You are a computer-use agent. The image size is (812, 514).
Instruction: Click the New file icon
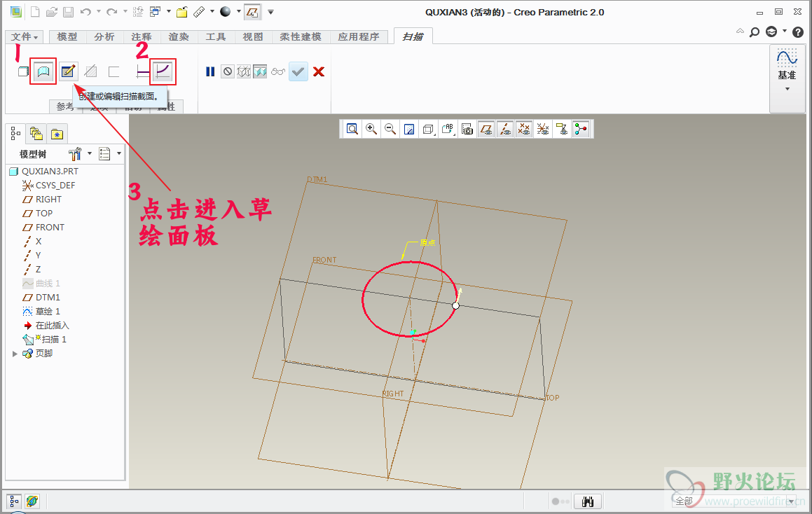point(35,11)
